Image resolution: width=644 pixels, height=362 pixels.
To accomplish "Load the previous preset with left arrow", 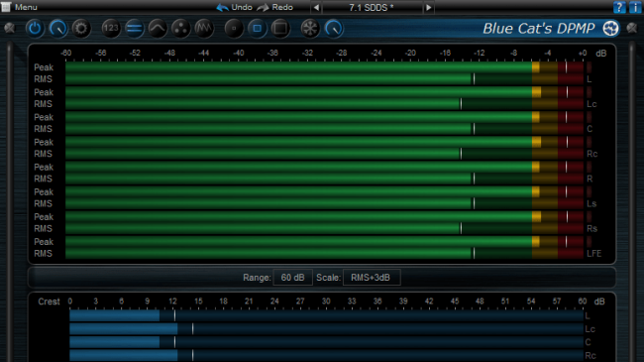I will (x=316, y=7).
